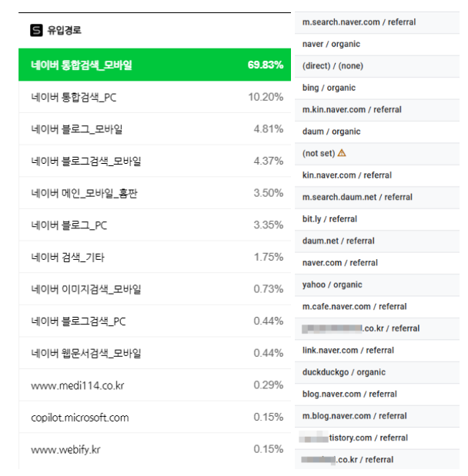Viewport: 468px width, 476px height.
Task: Select 네이버 웹문서검색_모바일 entry
Action: click(x=155, y=353)
